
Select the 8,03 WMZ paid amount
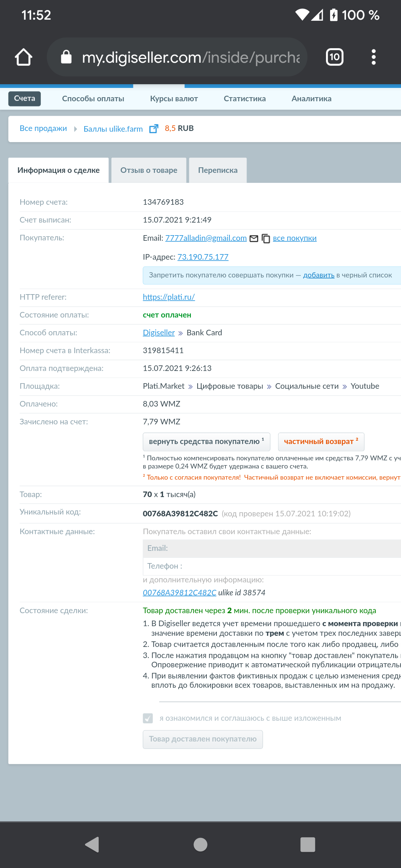tap(162, 404)
